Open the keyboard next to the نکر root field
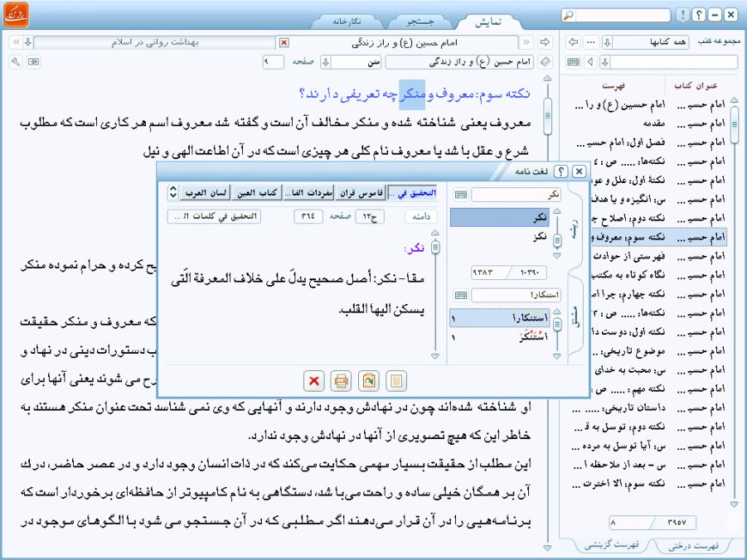 point(461,195)
